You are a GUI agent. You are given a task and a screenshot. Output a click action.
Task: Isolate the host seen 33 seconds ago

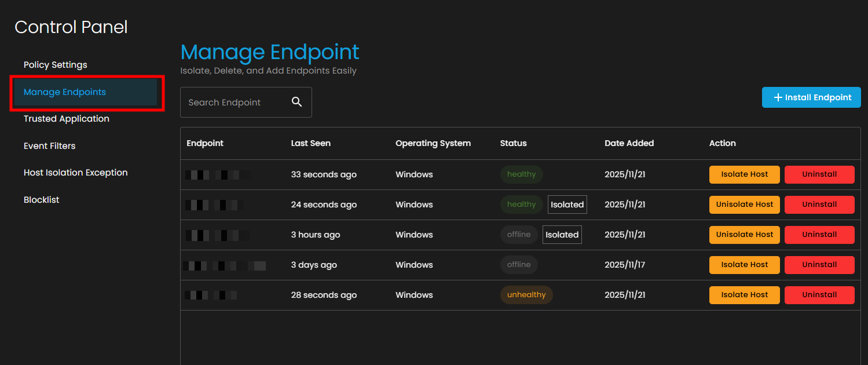coord(744,174)
